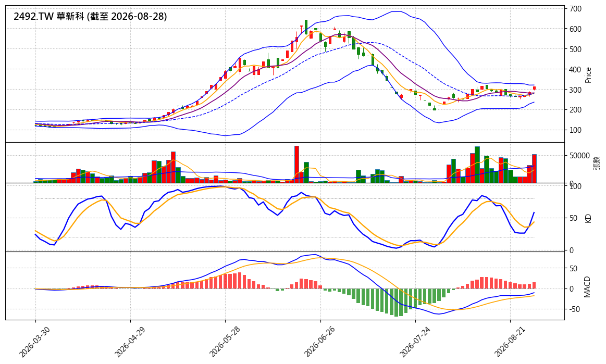
Task: Click the highest green candlestick near 640
Action: (x=306, y=27)
